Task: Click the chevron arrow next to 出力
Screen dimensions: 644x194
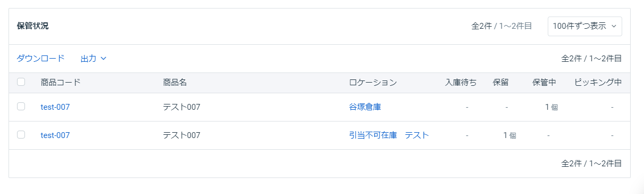Action: (104, 58)
